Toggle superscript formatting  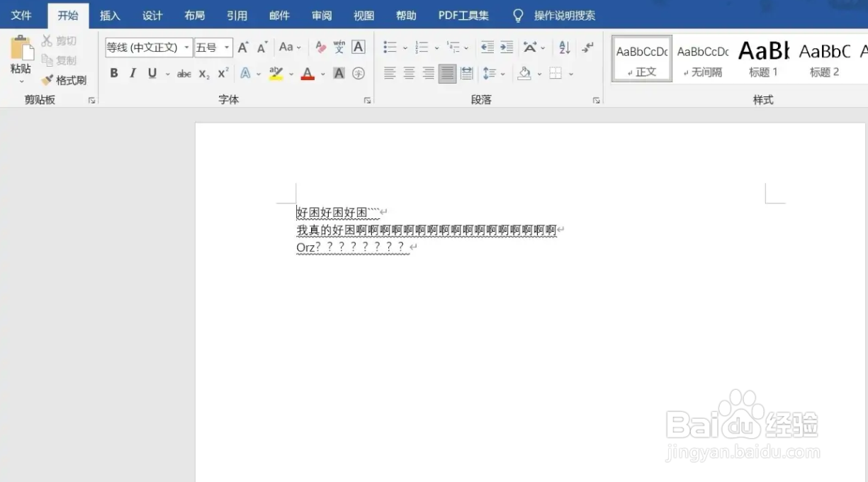(x=223, y=73)
